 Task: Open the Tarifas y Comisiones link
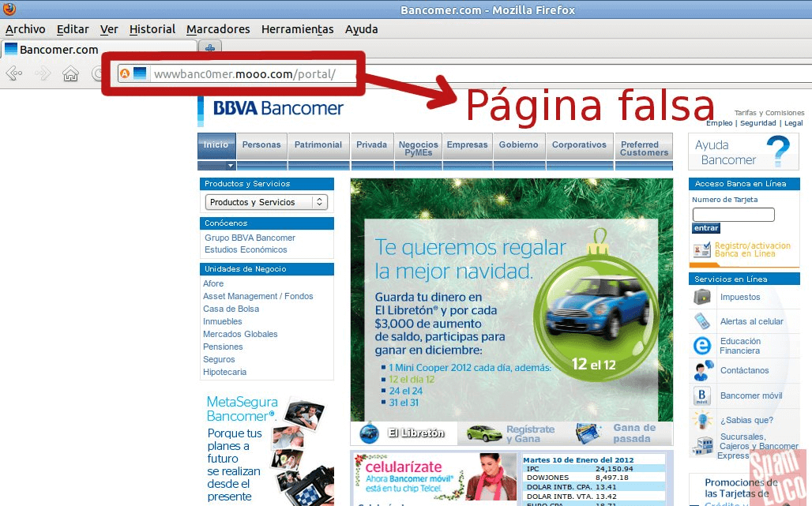coord(769,113)
